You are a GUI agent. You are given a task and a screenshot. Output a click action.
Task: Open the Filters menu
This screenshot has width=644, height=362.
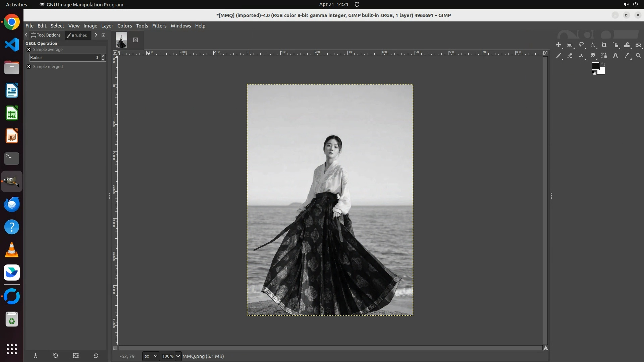(159, 26)
